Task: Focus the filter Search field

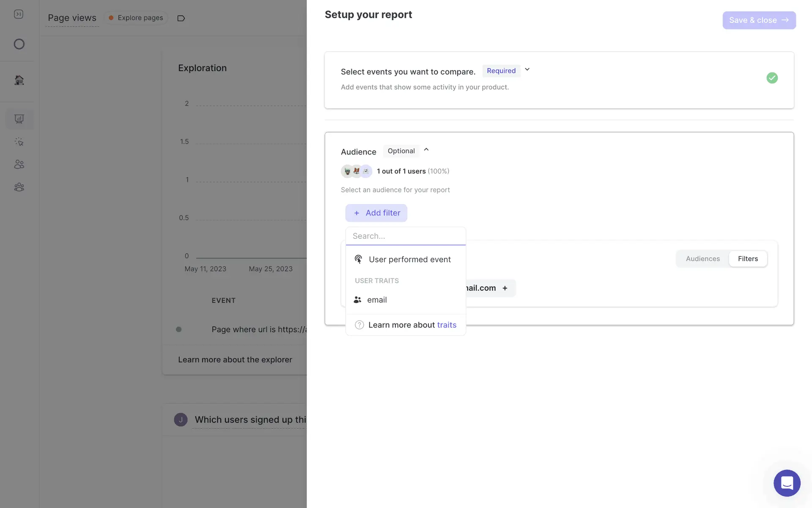Action: (x=405, y=236)
